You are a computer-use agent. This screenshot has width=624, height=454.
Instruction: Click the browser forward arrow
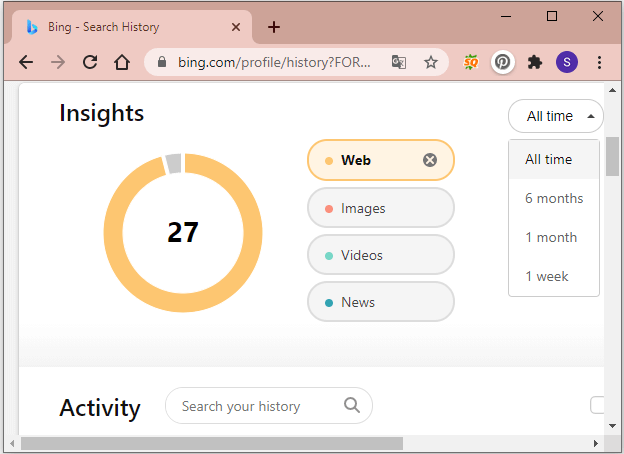point(58,62)
